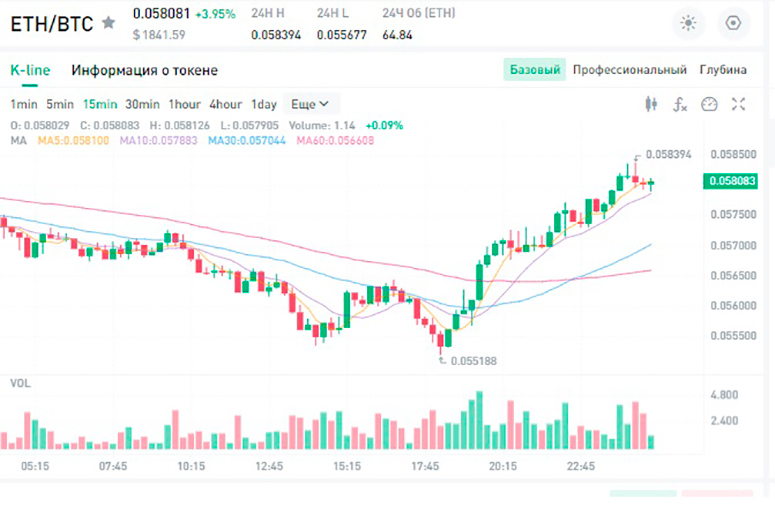
Task: Open candlestick chart type icon
Action: [x=651, y=104]
